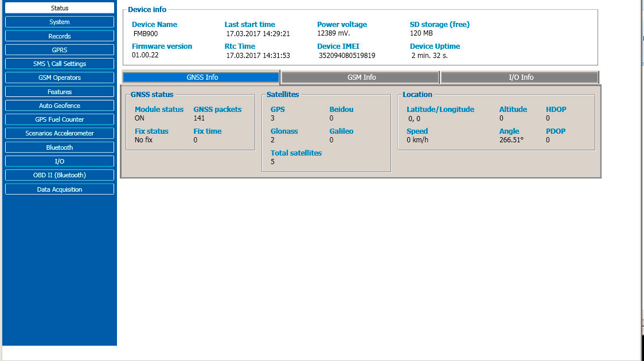This screenshot has width=644, height=361.
Task: Go to GPRS settings
Action: pos(59,50)
